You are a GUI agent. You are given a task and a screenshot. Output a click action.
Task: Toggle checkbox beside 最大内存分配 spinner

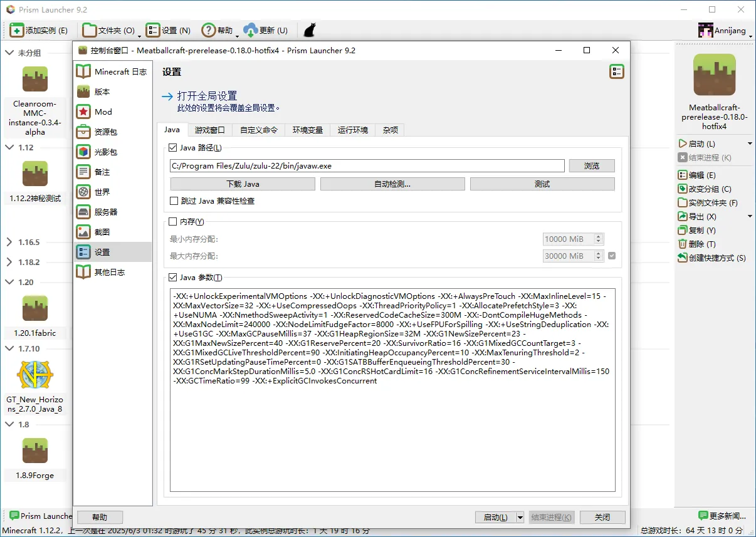click(612, 256)
